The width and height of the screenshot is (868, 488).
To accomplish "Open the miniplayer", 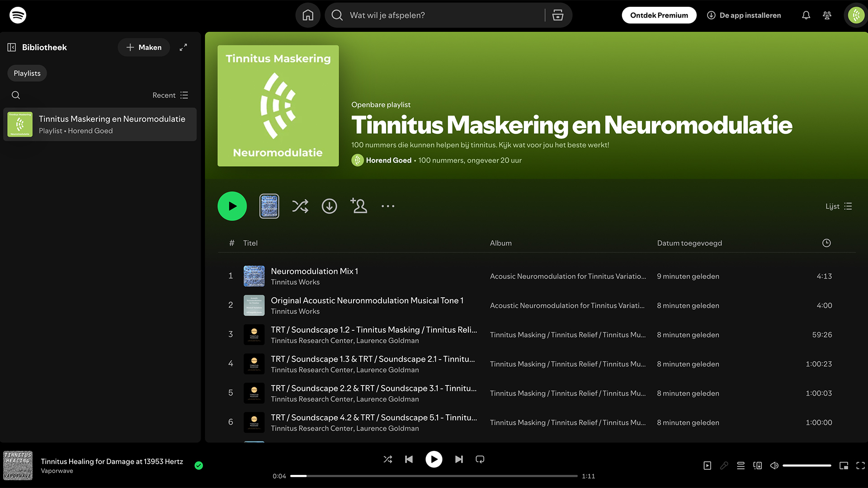I will pyautogui.click(x=844, y=465).
